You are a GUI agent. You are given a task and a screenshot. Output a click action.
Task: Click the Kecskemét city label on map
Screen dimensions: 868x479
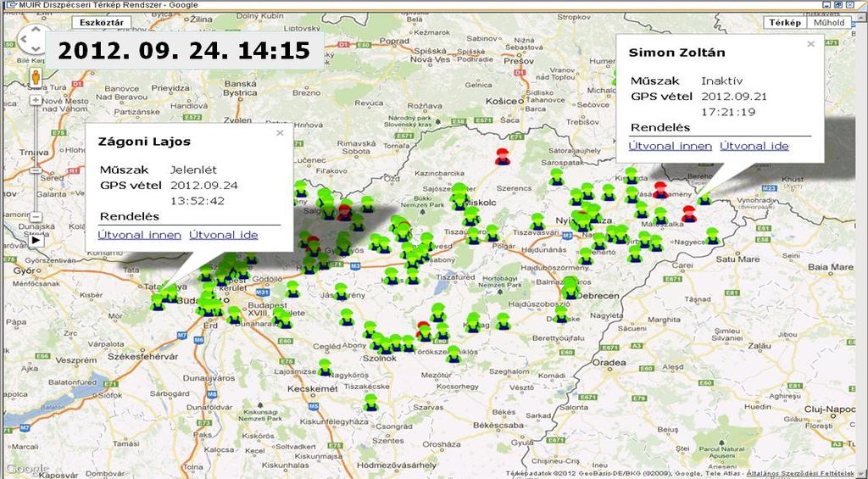312,389
